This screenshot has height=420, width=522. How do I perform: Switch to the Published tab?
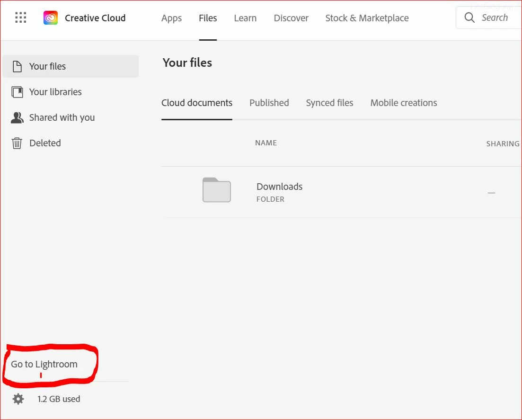(269, 103)
